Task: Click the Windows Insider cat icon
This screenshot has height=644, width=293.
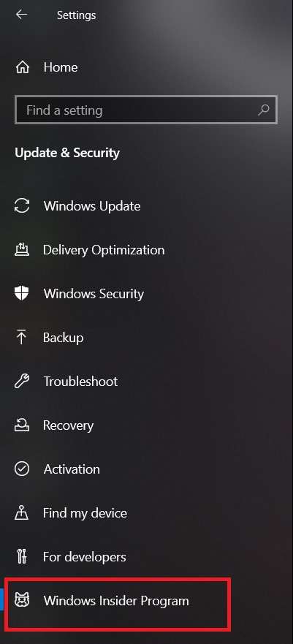Action: (22, 600)
